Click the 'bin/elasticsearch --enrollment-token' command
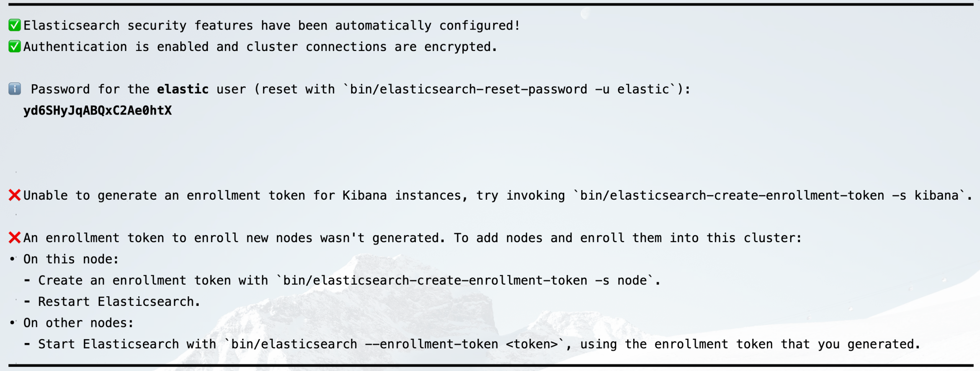The width and height of the screenshot is (980, 371). click(x=364, y=344)
